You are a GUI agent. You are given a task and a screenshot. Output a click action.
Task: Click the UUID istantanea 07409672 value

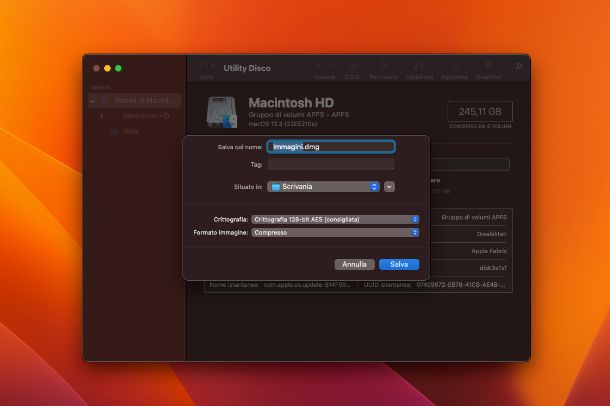click(461, 285)
